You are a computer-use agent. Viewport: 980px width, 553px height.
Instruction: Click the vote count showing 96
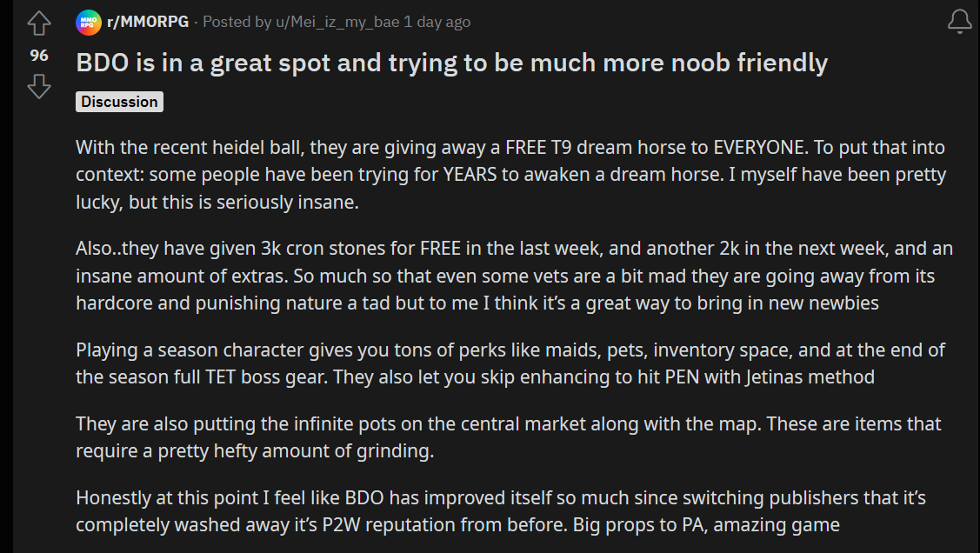click(39, 56)
